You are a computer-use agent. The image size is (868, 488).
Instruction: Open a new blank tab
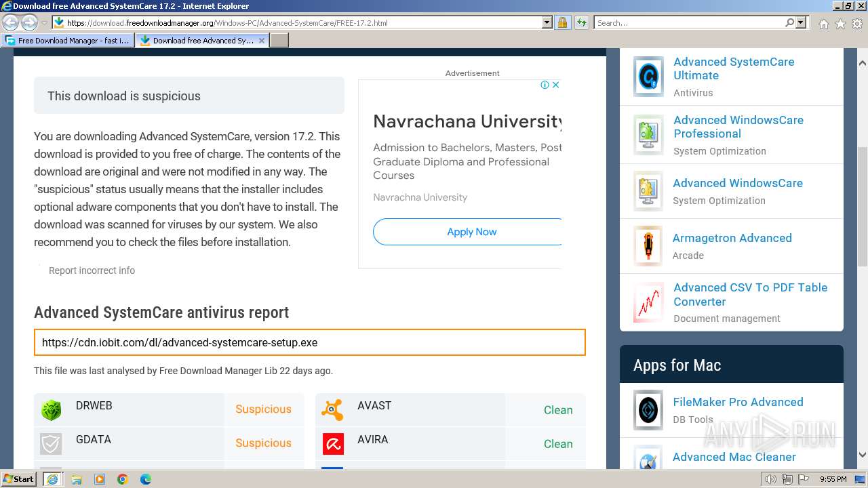(x=279, y=41)
